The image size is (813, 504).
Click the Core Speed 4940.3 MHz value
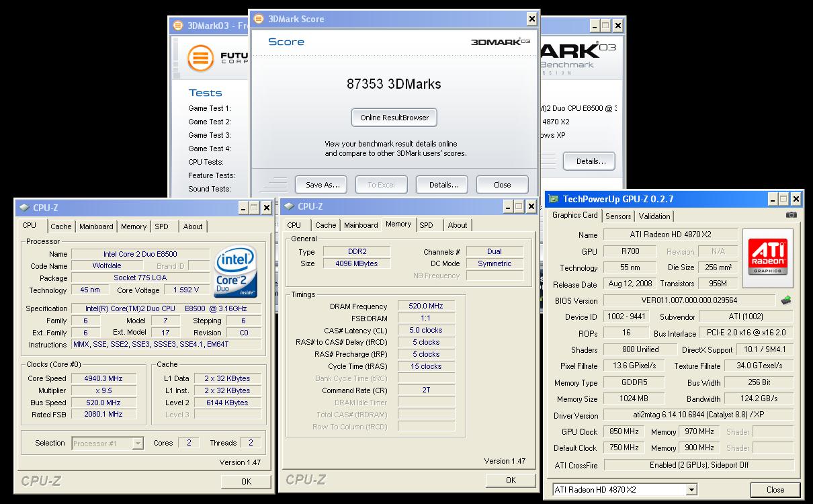(x=103, y=378)
